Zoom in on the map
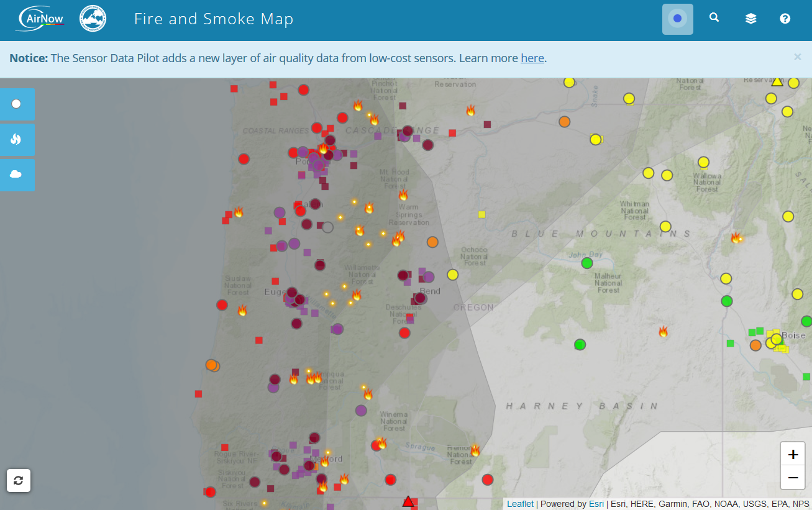 pos(793,455)
